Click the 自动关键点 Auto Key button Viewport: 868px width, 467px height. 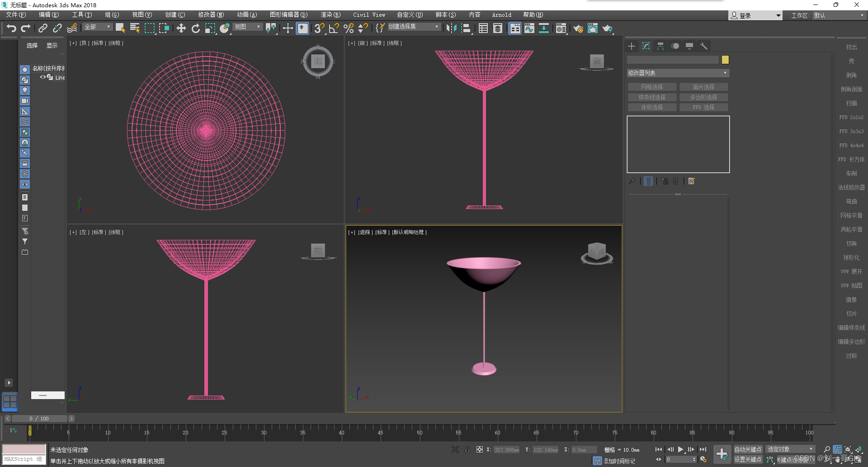point(748,449)
